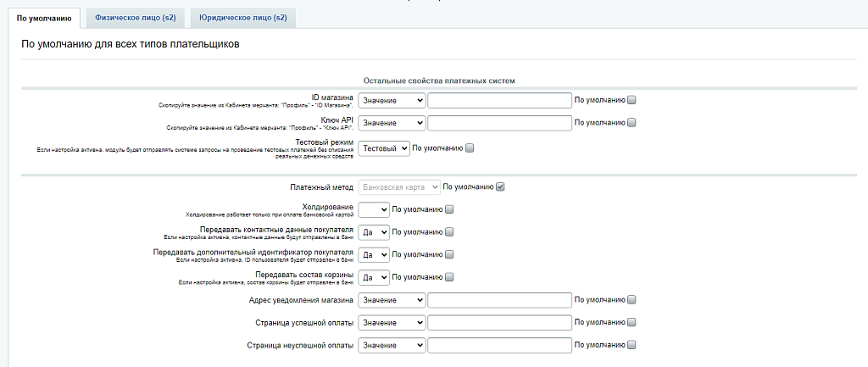The height and width of the screenshot is (367, 868).
Task: Click the Страница успешной оплаты input field
Action: [x=499, y=323]
